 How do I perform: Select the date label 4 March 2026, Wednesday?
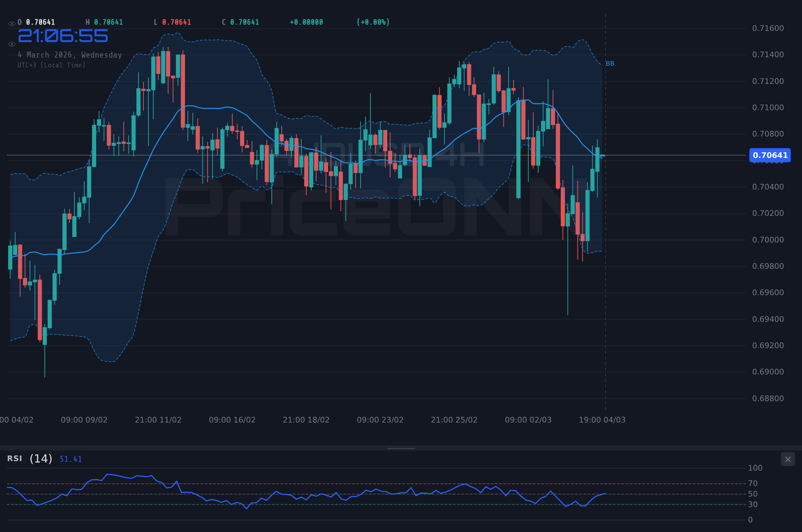point(70,55)
